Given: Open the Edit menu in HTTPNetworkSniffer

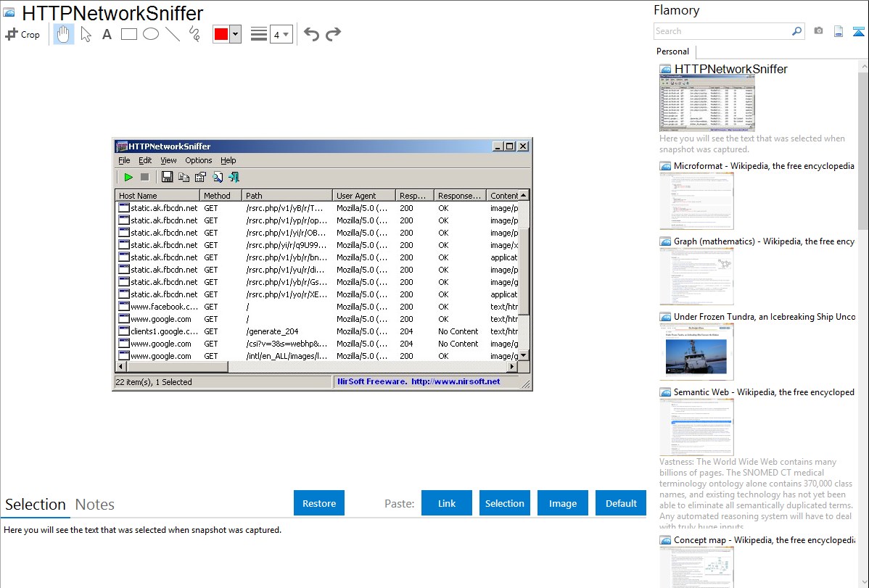Looking at the screenshot, I should 145,161.
